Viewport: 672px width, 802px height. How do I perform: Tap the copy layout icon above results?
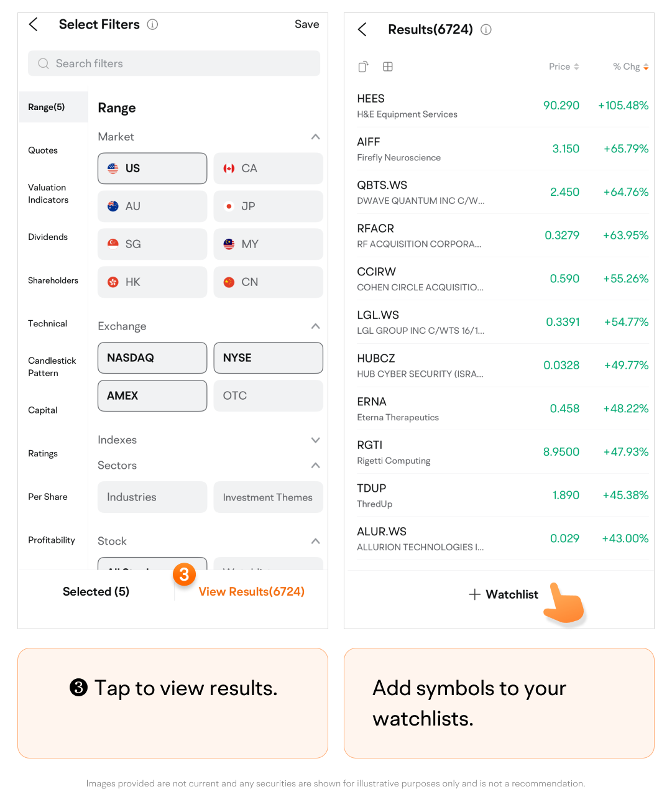pos(363,67)
